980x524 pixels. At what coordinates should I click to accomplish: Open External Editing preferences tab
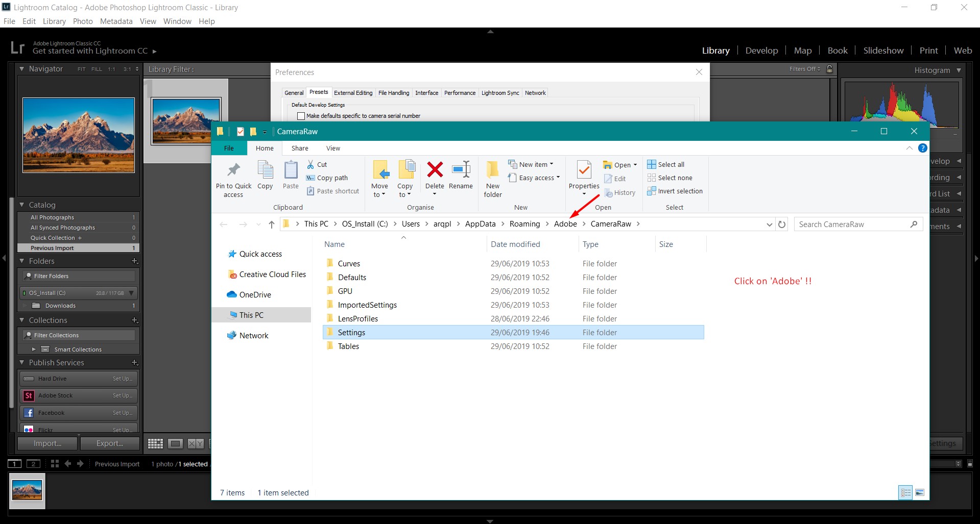(353, 93)
